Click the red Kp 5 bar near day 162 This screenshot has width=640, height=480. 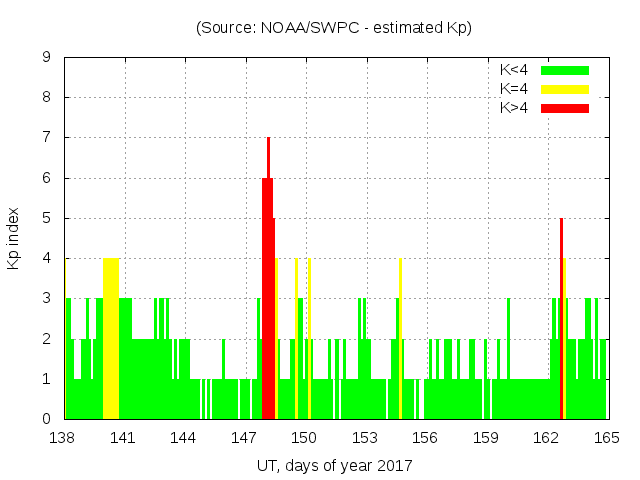[561, 320]
